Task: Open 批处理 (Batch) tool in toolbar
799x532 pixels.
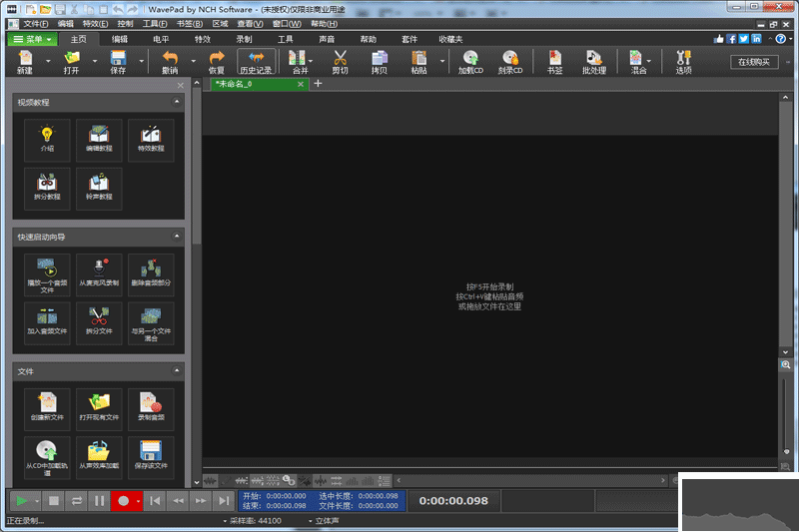Action: (595, 62)
